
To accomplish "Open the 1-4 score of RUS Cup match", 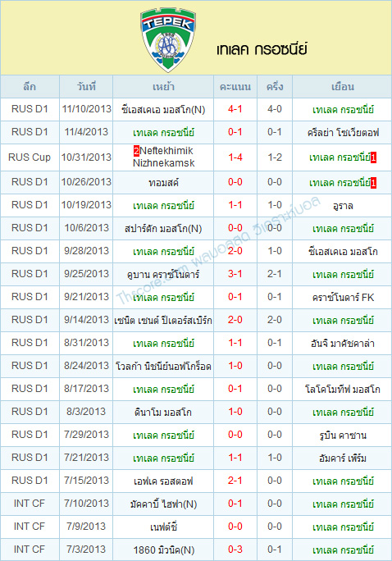I will click(x=235, y=157).
